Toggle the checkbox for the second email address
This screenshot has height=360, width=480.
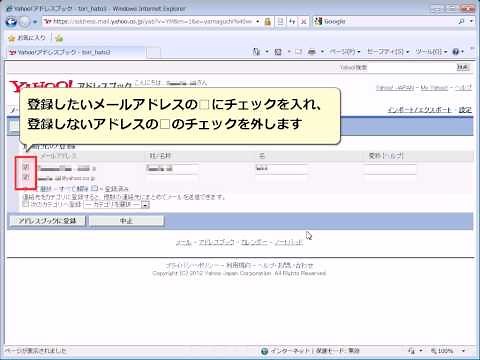26,177
